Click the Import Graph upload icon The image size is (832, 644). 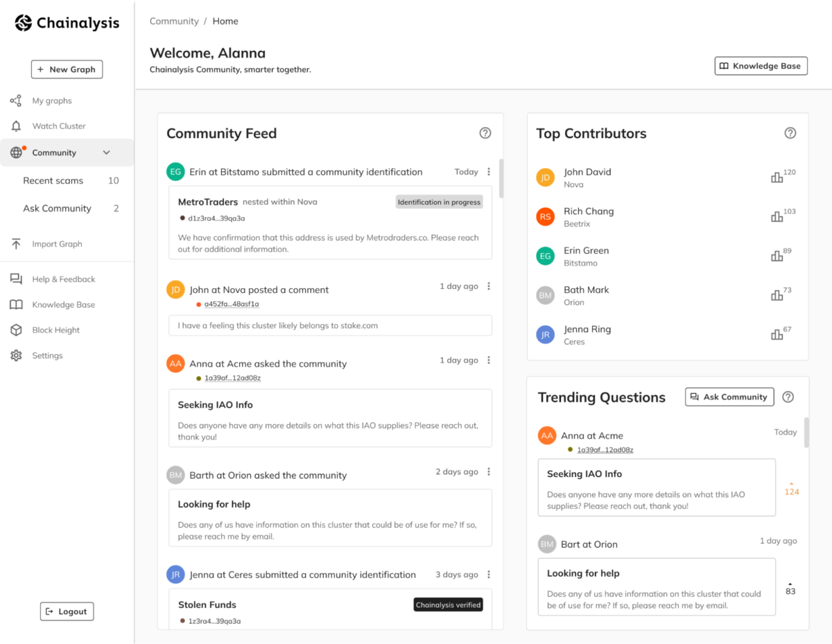(15, 244)
